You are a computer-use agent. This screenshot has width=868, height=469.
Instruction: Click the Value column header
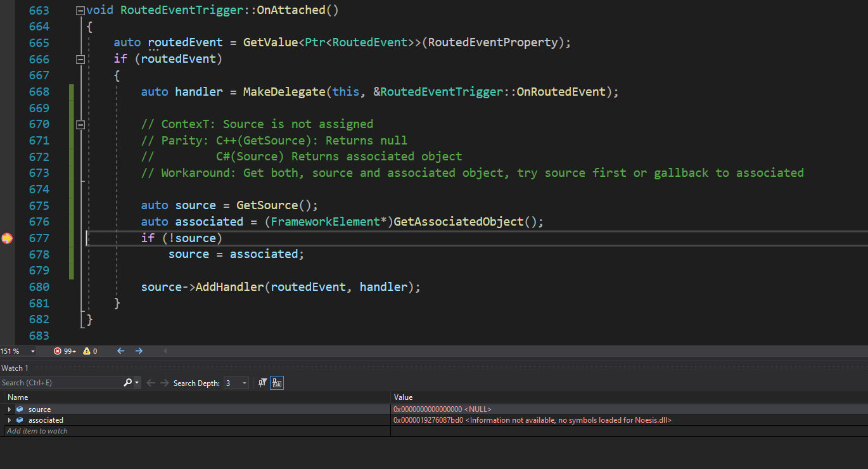click(x=629, y=397)
